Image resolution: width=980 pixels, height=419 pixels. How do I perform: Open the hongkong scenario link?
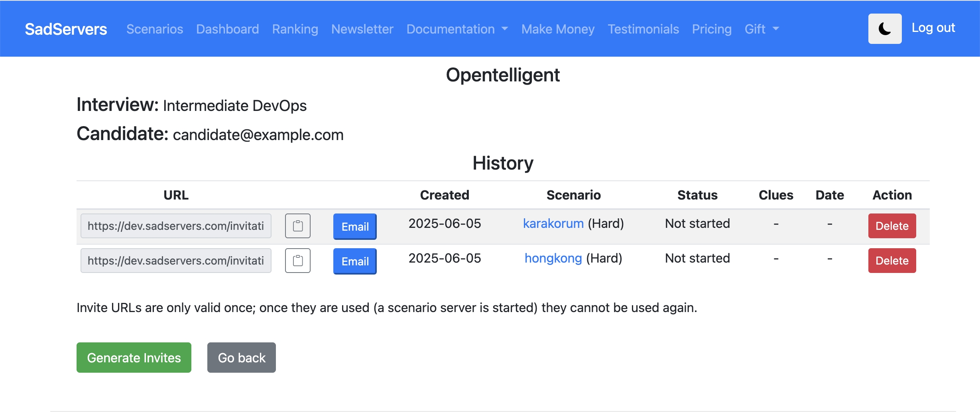pyautogui.click(x=553, y=258)
